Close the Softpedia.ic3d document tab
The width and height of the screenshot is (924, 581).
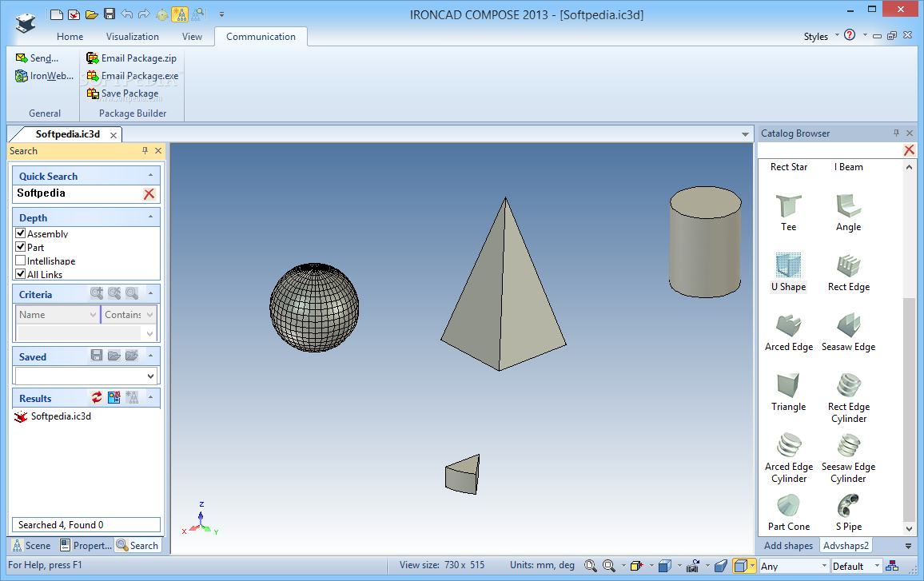point(114,135)
